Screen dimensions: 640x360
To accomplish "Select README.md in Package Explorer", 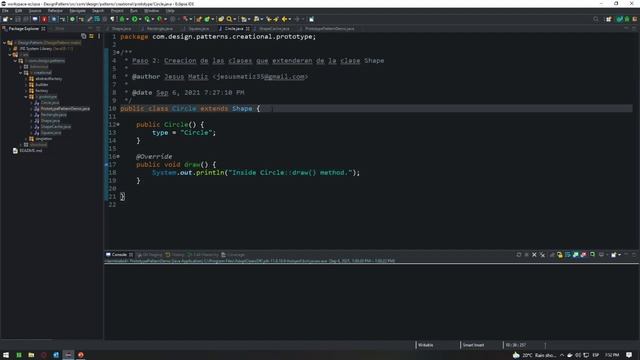I will pos(31,151).
